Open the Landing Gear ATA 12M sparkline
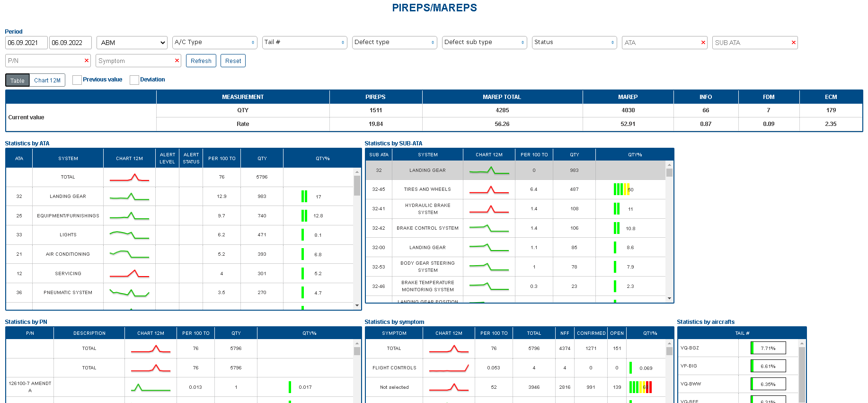 [129, 197]
